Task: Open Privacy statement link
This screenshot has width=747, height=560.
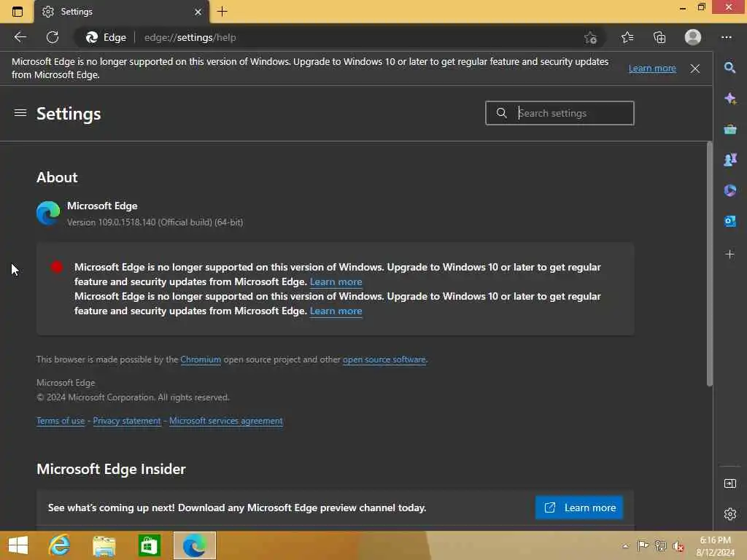Action: (127, 421)
